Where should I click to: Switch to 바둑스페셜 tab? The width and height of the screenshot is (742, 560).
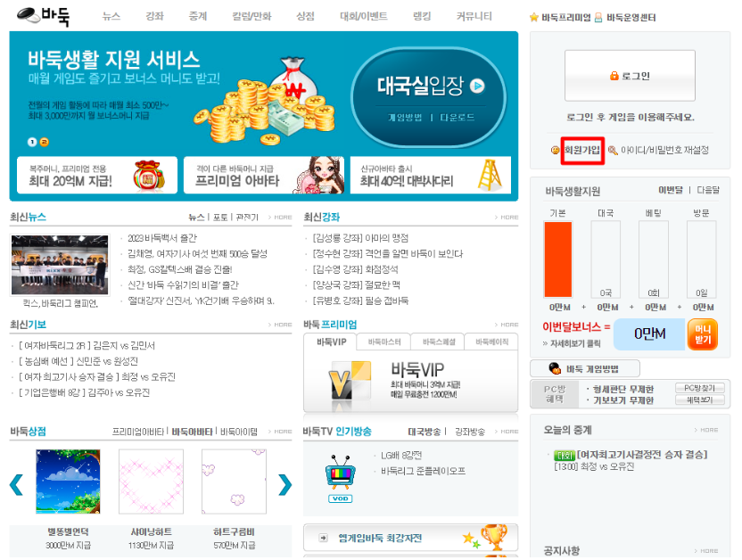438,342
